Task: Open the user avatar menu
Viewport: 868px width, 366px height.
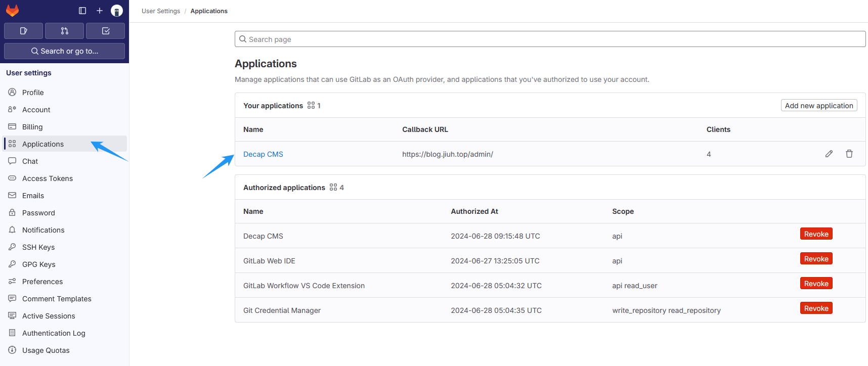Action: point(117,11)
